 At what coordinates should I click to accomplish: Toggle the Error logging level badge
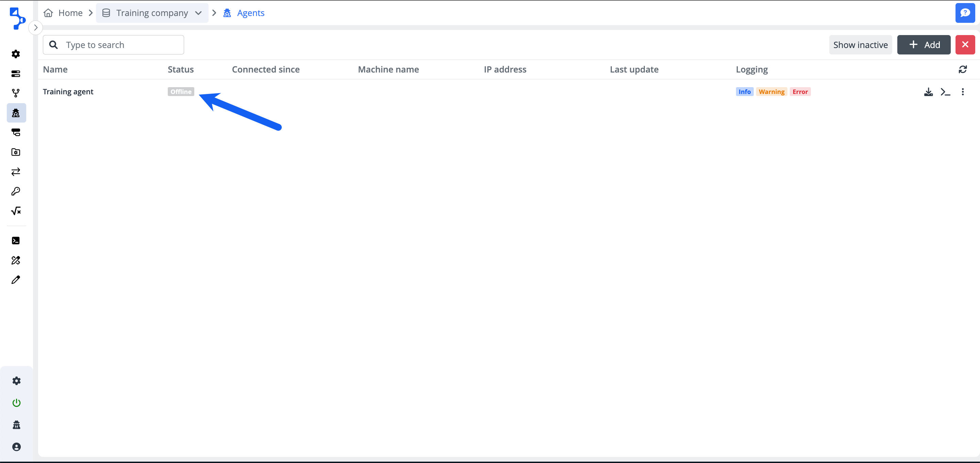(x=800, y=92)
